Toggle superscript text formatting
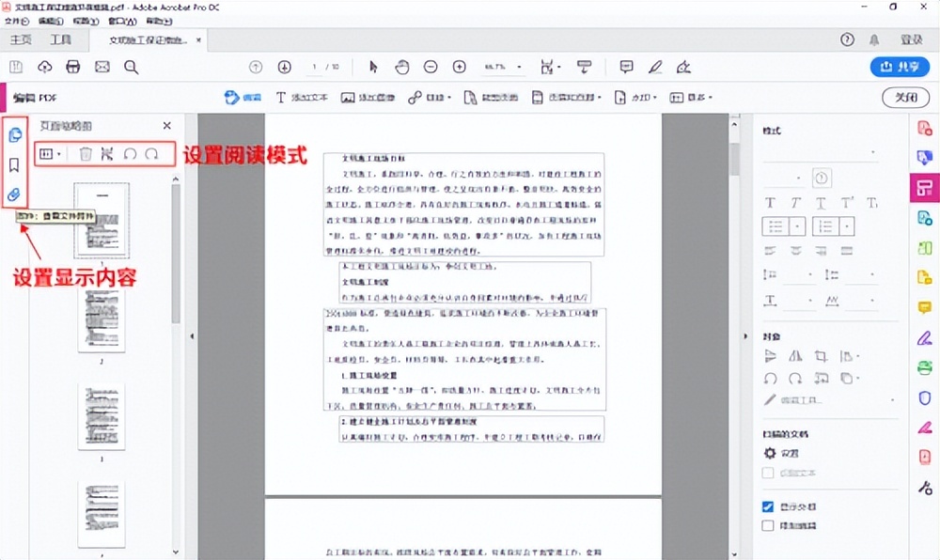940x560 pixels. (847, 203)
